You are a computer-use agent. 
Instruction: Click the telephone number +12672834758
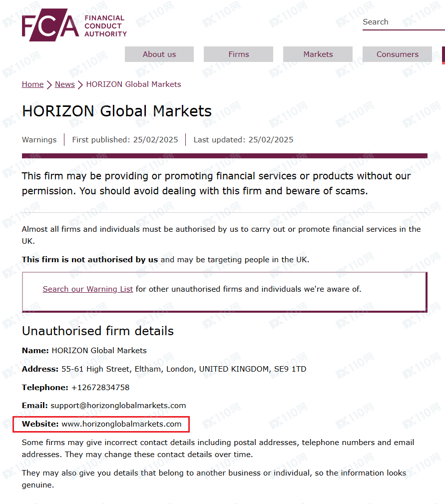coord(100,388)
